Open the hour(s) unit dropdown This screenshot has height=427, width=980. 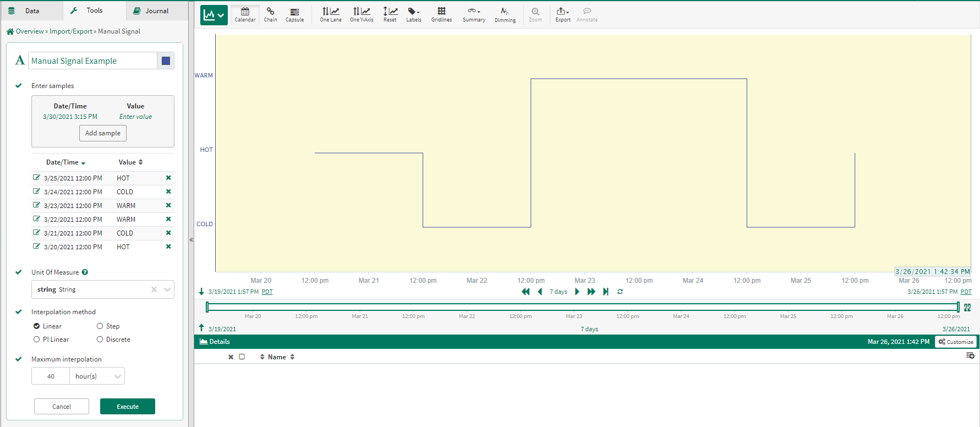click(117, 376)
